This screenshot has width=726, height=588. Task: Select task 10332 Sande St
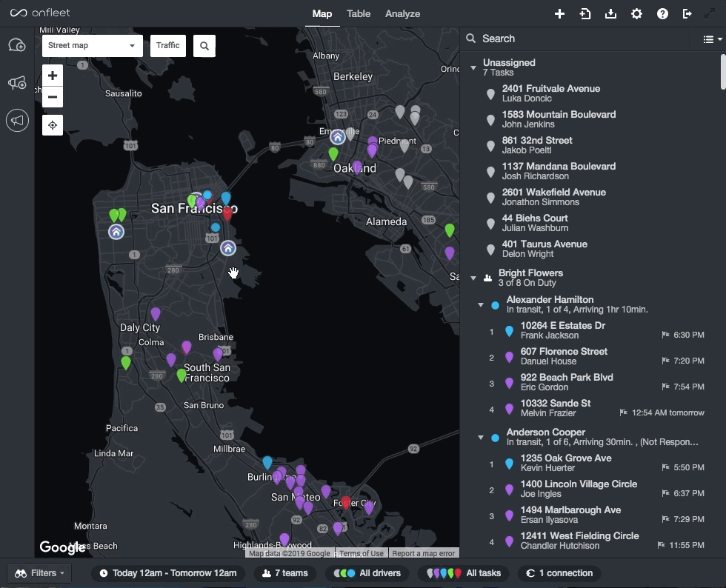point(597,408)
